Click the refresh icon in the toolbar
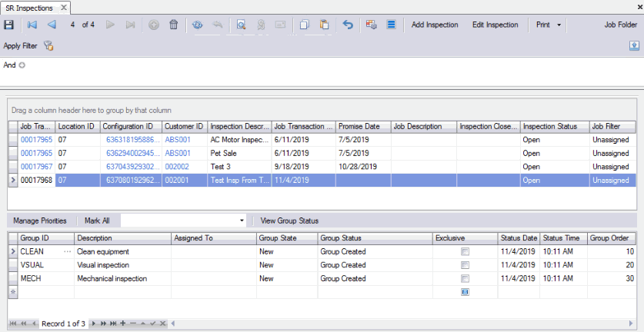Screen dimensions: 644x332 (x=198, y=25)
